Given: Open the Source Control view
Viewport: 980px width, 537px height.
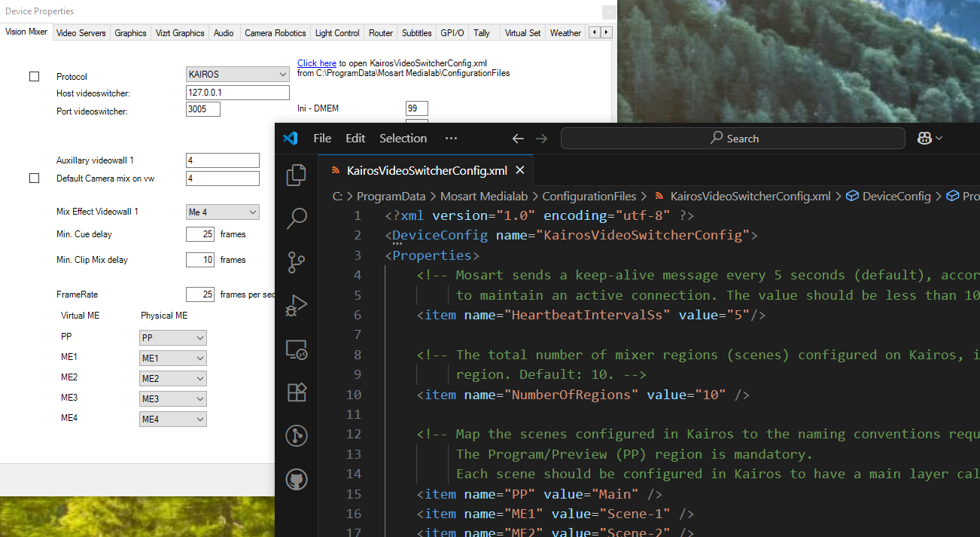Looking at the screenshot, I should click(297, 262).
